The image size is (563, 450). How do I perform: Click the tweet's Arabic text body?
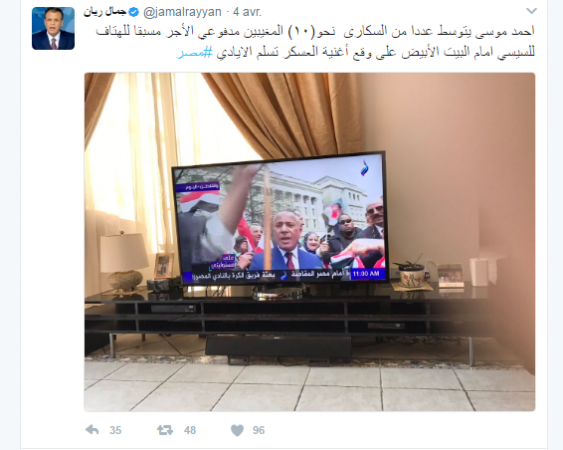pyautogui.click(x=315, y=42)
